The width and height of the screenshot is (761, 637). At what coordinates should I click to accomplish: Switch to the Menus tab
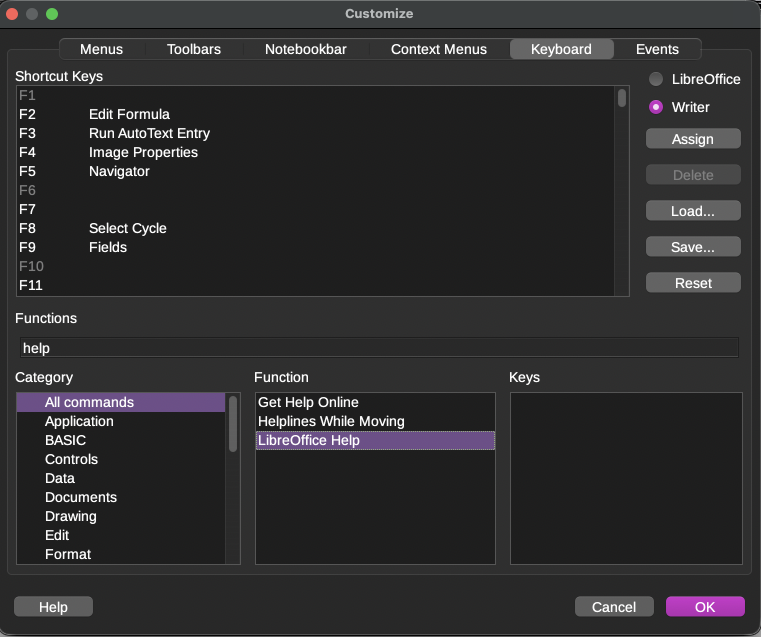101,49
